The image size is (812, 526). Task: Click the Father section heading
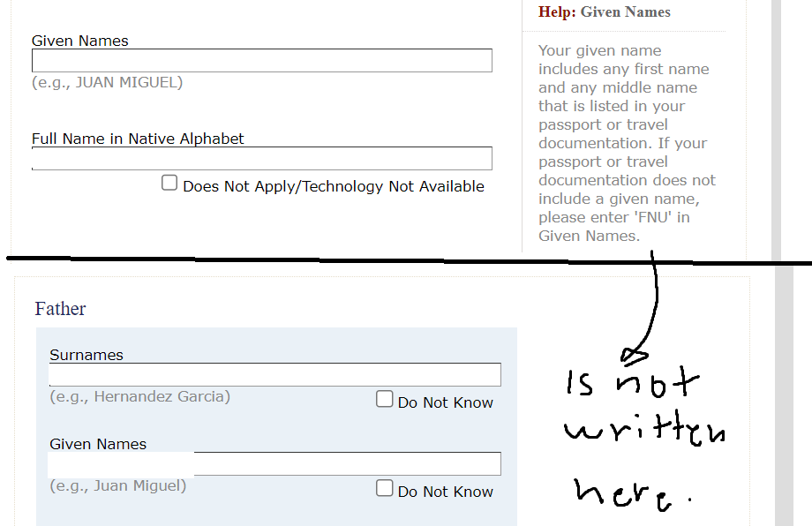[60, 309]
